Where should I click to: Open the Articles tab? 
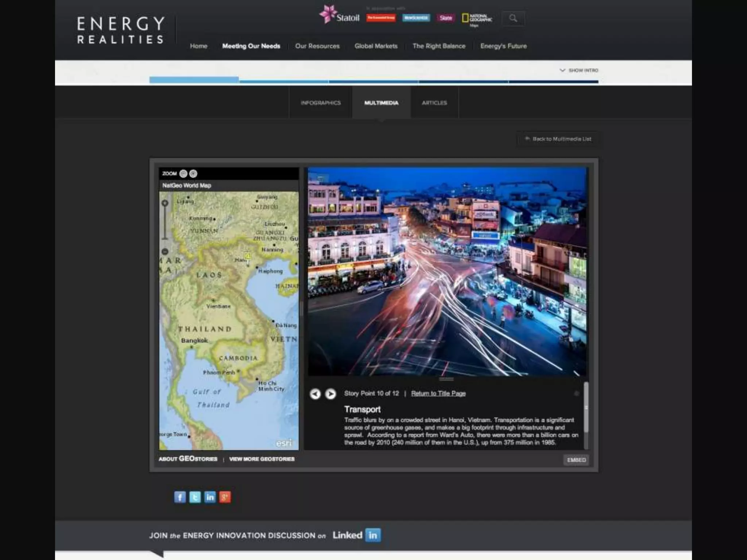pos(434,103)
